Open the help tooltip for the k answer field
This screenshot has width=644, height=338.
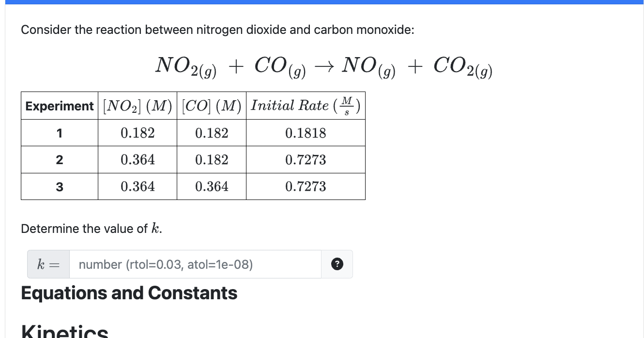pyautogui.click(x=337, y=264)
